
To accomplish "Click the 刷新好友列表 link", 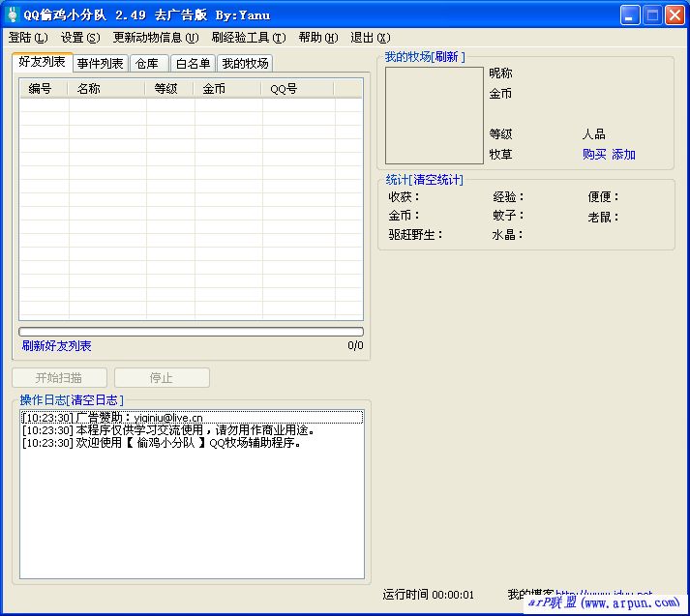I will 57,346.
